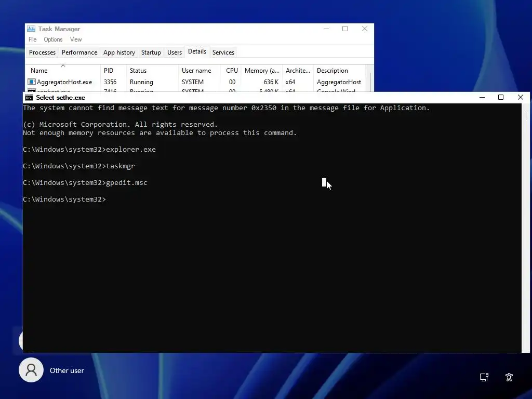Viewport: 532px width, 399px height.
Task: Click the 636 K memory value
Action: 271,82
